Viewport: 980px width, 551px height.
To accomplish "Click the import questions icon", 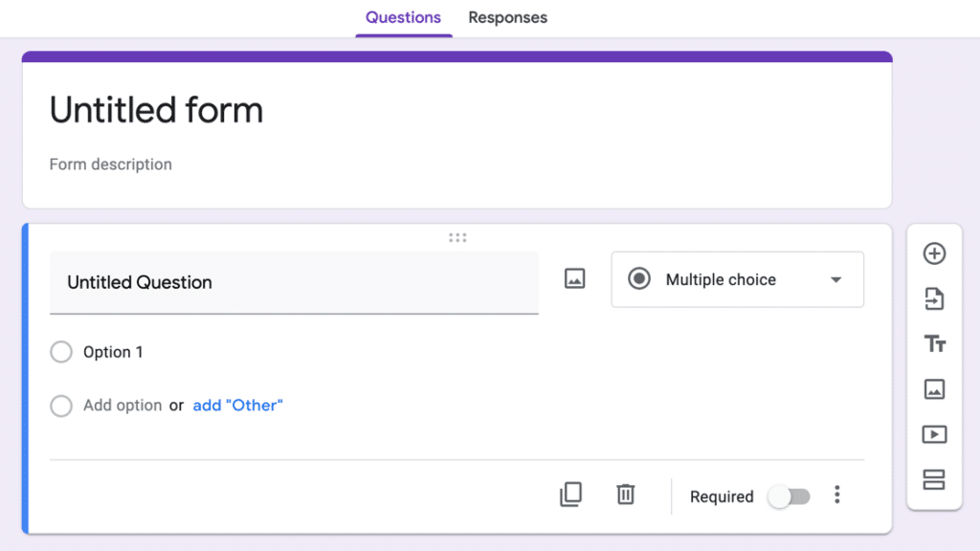I will point(935,298).
